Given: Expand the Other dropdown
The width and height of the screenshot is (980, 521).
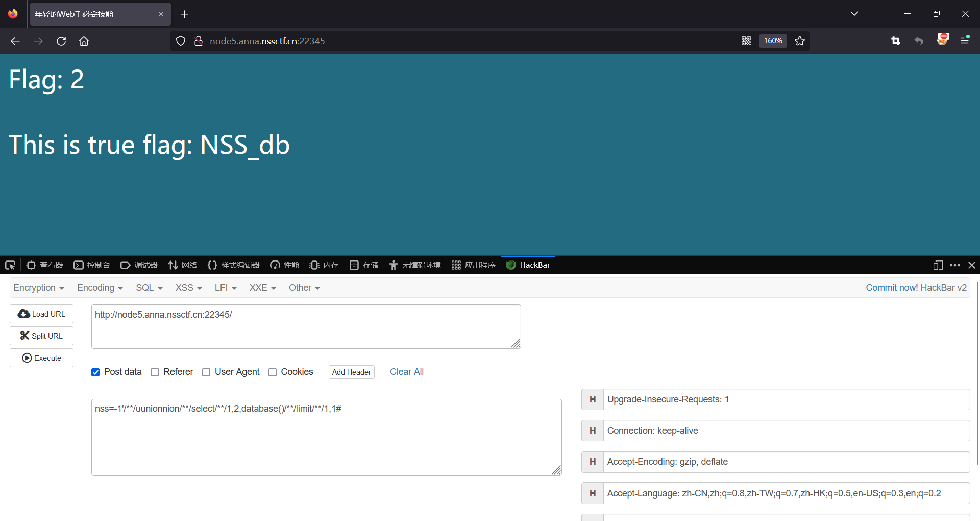Looking at the screenshot, I should (x=304, y=288).
